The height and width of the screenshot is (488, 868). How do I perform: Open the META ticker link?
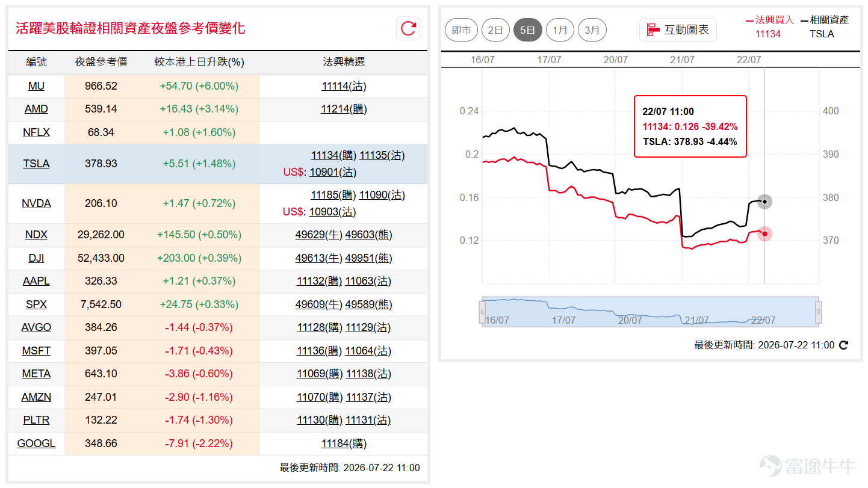tap(36, 374)
